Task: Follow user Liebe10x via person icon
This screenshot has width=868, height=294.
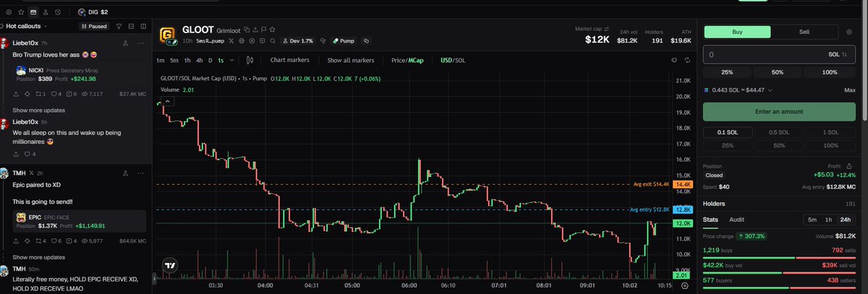Action: coord(126,44)
